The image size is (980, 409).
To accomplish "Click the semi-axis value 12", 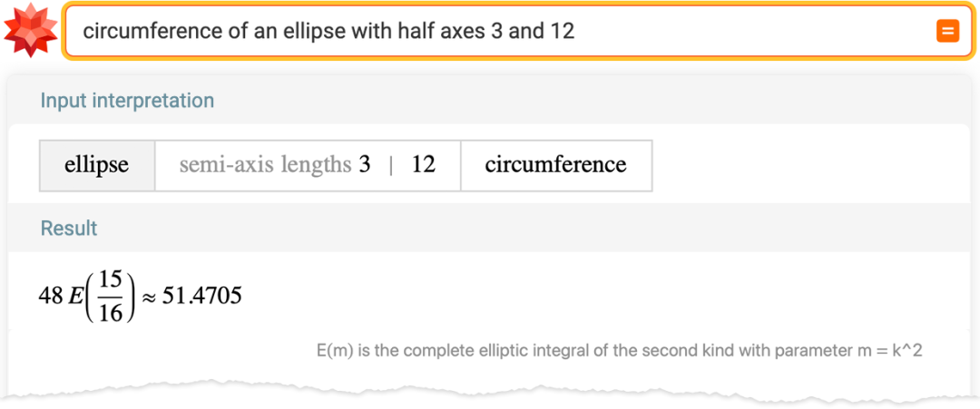I will click(x=424, y=165).
